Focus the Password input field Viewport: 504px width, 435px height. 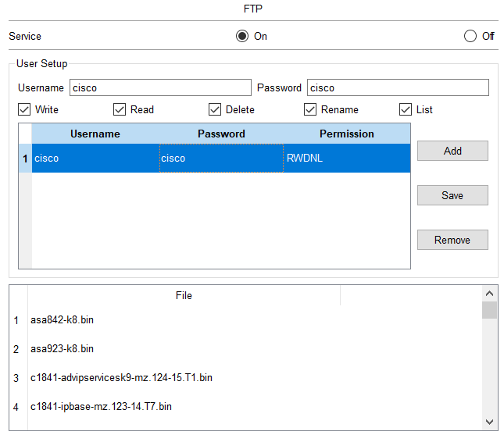point(398,87)
